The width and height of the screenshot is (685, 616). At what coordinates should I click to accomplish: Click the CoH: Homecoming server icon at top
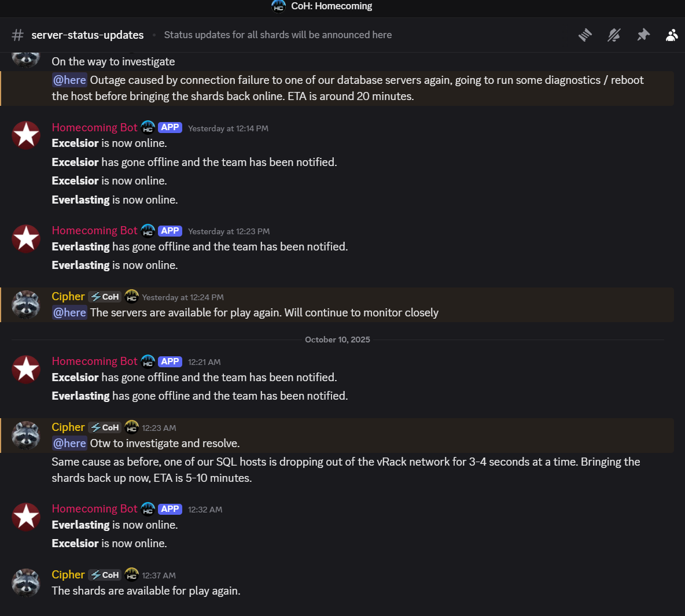pos(278,6)
